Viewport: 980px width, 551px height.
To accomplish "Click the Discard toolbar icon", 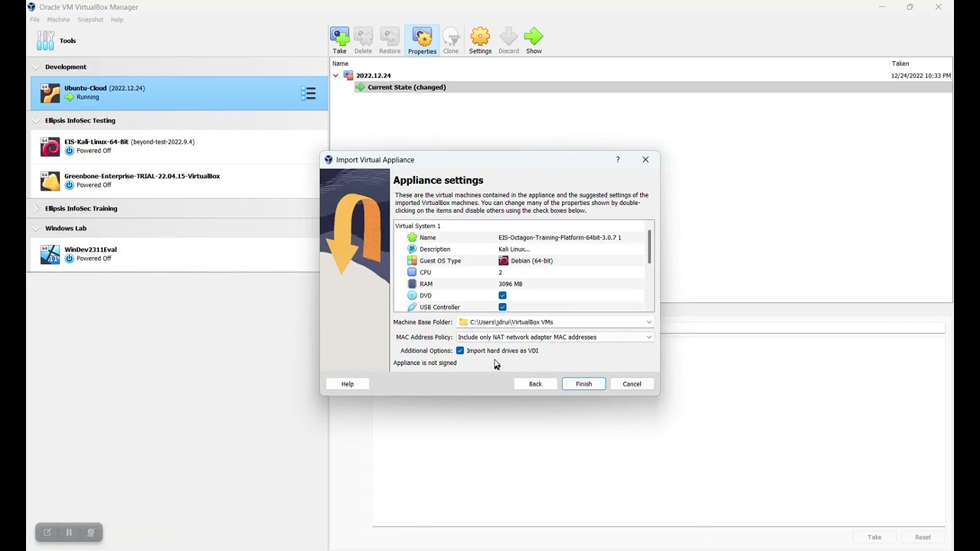I will coord(508,37).
